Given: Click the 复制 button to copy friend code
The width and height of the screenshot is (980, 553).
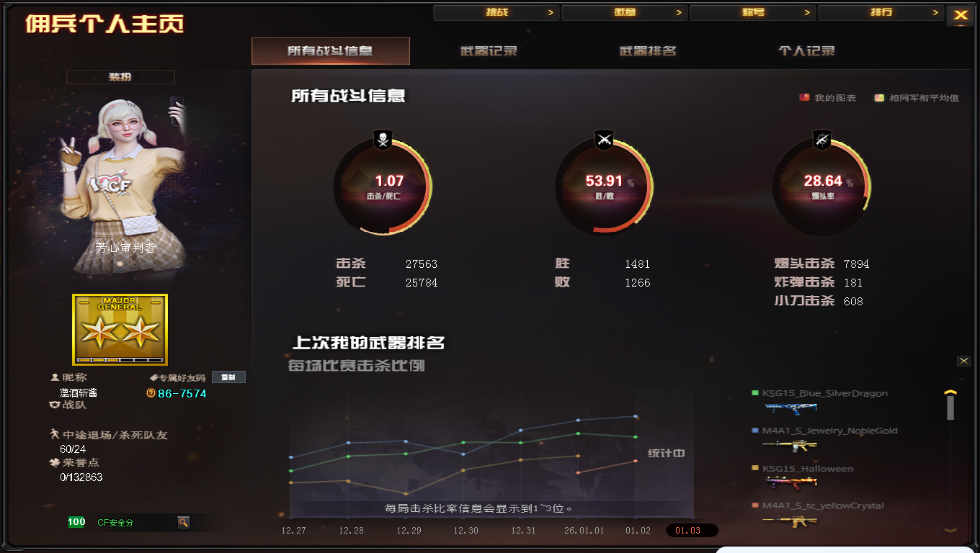Looking at the screenshot, I should coord(228,377).
